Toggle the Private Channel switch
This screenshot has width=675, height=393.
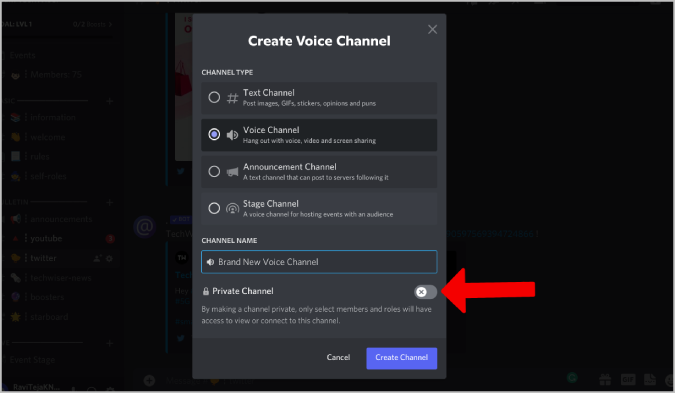tap(425, 292)
